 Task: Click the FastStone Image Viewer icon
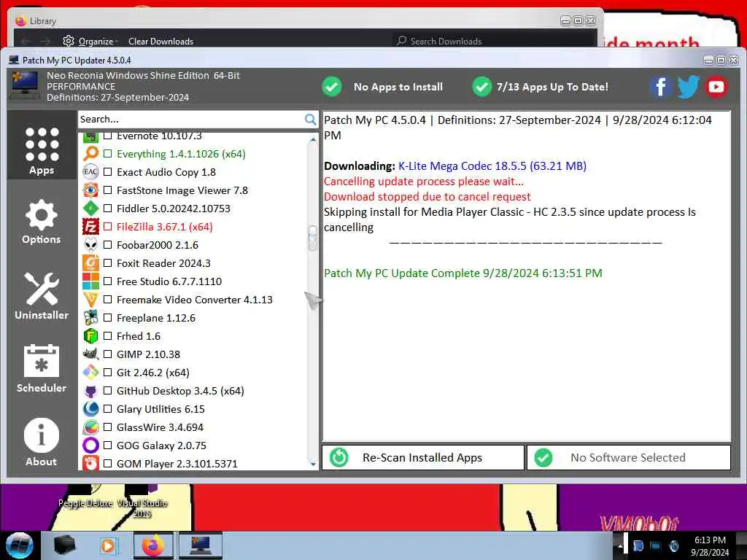tap(90, 190)
